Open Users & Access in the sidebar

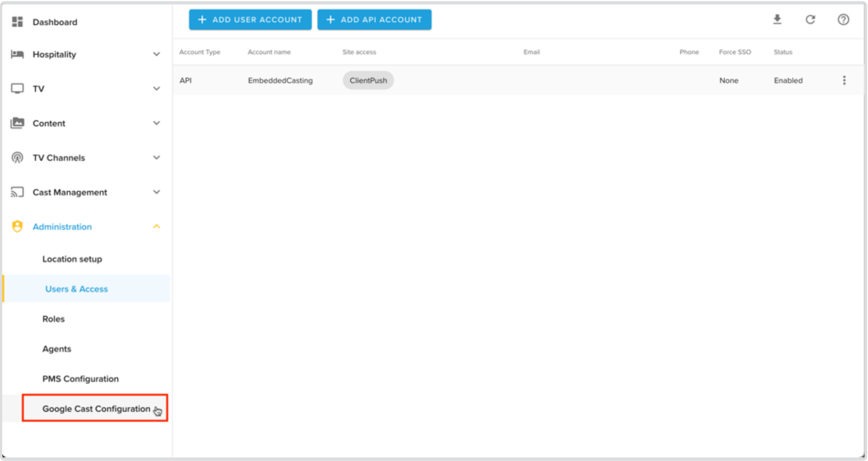pyautogui.click(x=76, y=289)
